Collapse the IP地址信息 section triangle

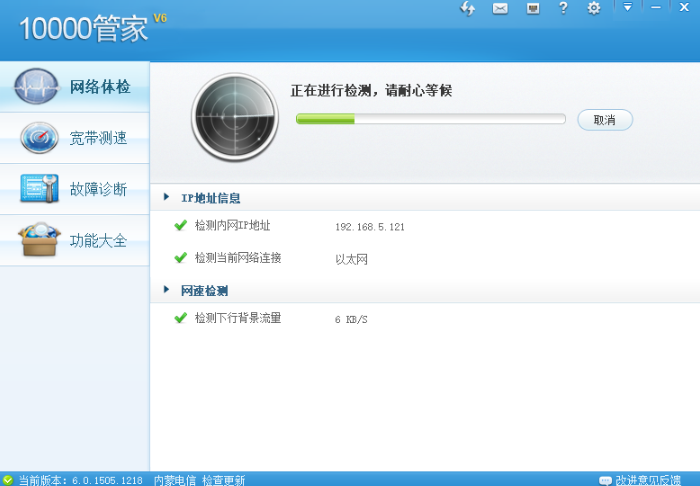pos(167,197)
